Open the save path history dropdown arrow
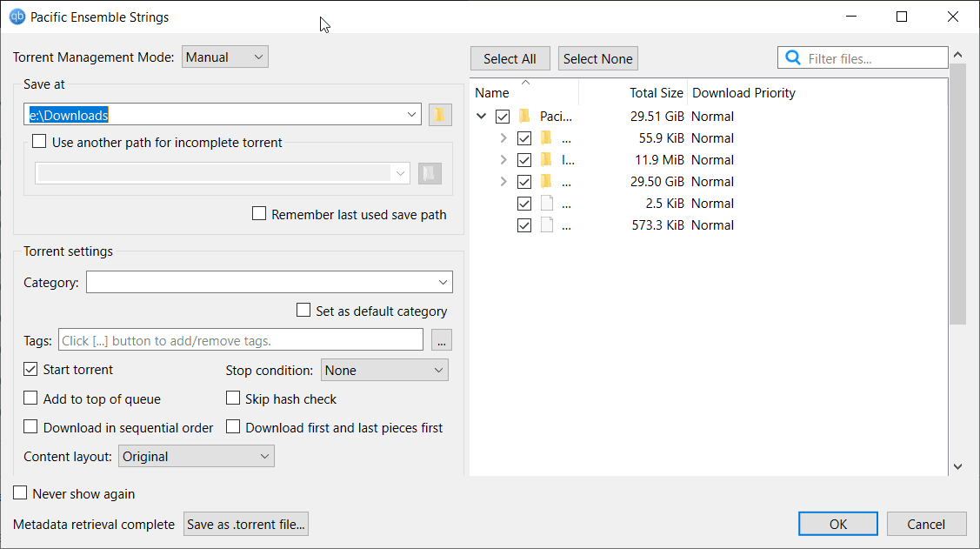The height and width of the screenshot is (549, 980). pos(411,115)
